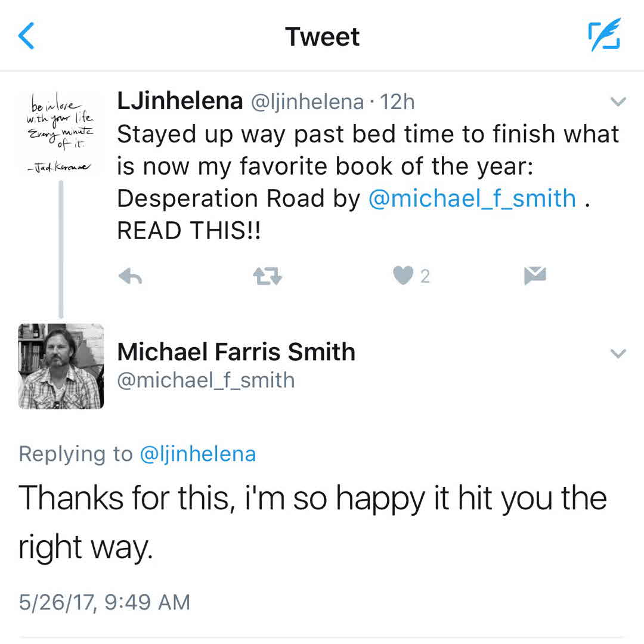
Task: Go back using the top-left arrow
Action: pyautogui.click(x=27, y=36)
